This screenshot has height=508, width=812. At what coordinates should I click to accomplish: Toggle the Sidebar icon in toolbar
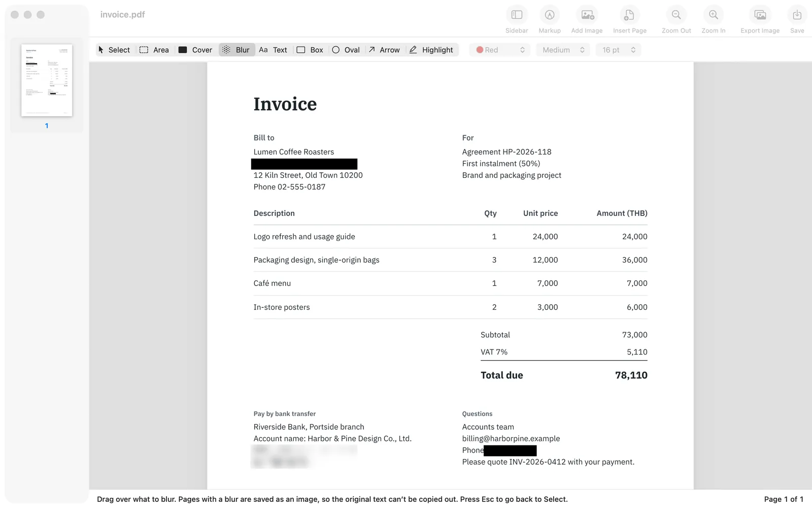(517, 15)
